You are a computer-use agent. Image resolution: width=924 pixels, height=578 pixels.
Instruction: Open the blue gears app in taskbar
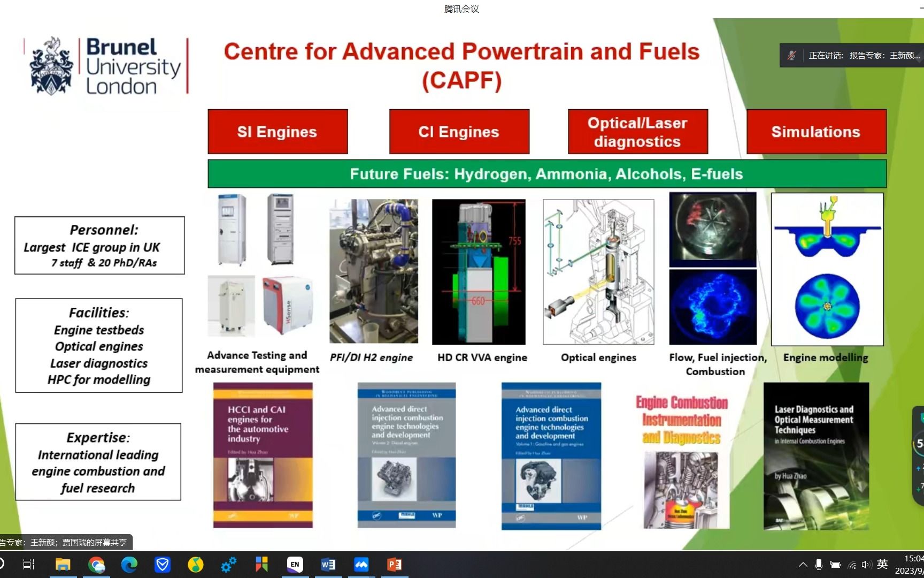coord(229,565)
